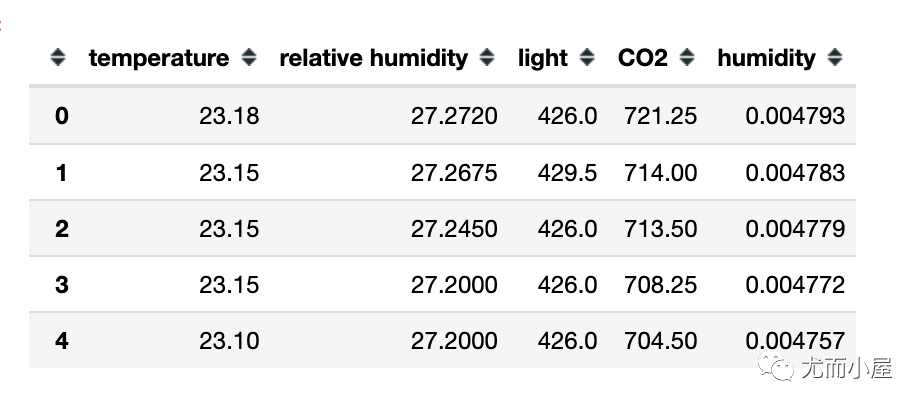Click relative humidity cell 27.2675
The height and width of the screenshot is (408, 922).
point(454,173)
